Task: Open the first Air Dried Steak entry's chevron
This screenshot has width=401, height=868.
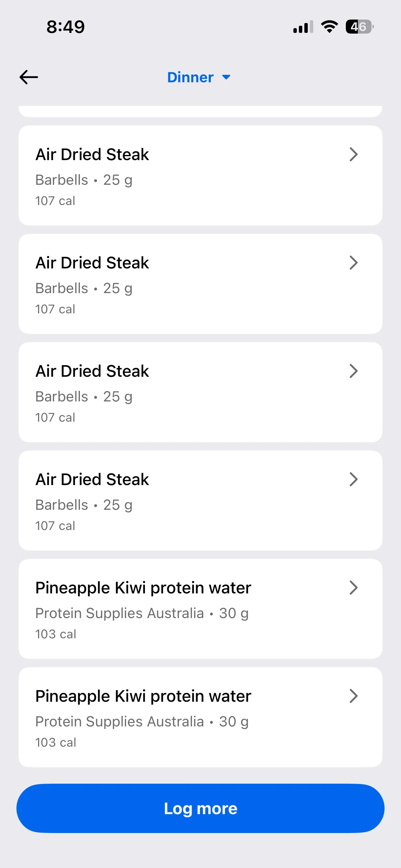Action: (x=353, y=154)
